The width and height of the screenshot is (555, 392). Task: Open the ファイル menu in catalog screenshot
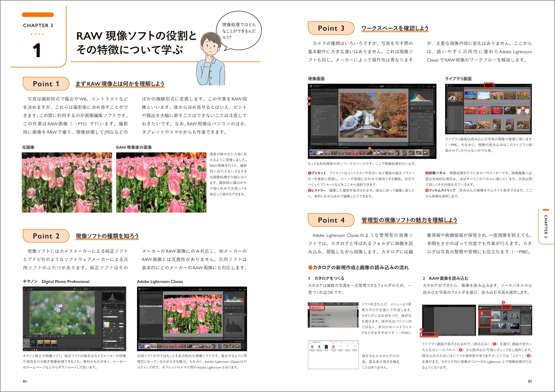click(314, 304)
